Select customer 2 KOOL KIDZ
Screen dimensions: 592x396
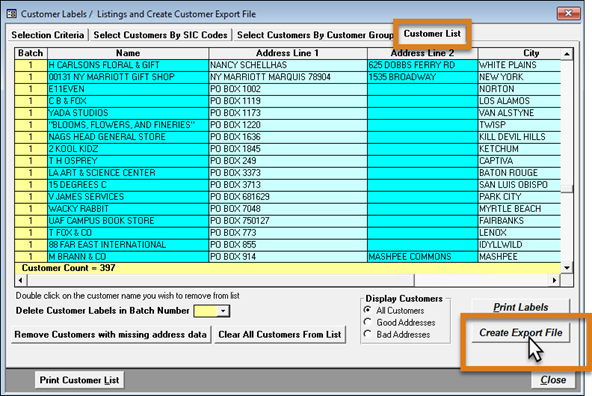pyautogui.click(x=128, y=149)
